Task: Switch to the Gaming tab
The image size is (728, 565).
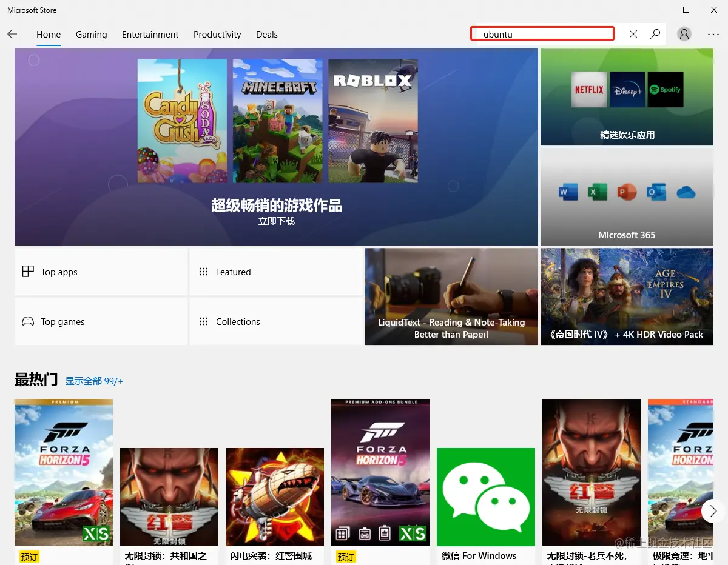Action: 91,35
